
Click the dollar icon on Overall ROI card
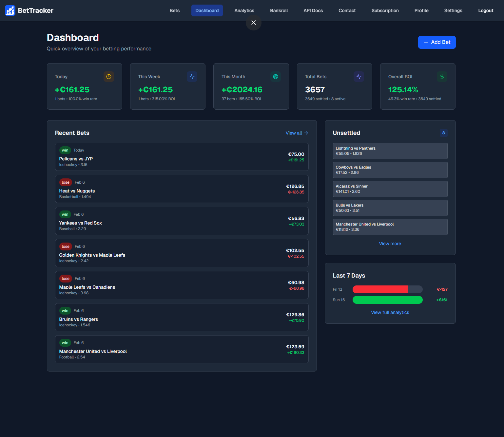[x=442, y=77]
